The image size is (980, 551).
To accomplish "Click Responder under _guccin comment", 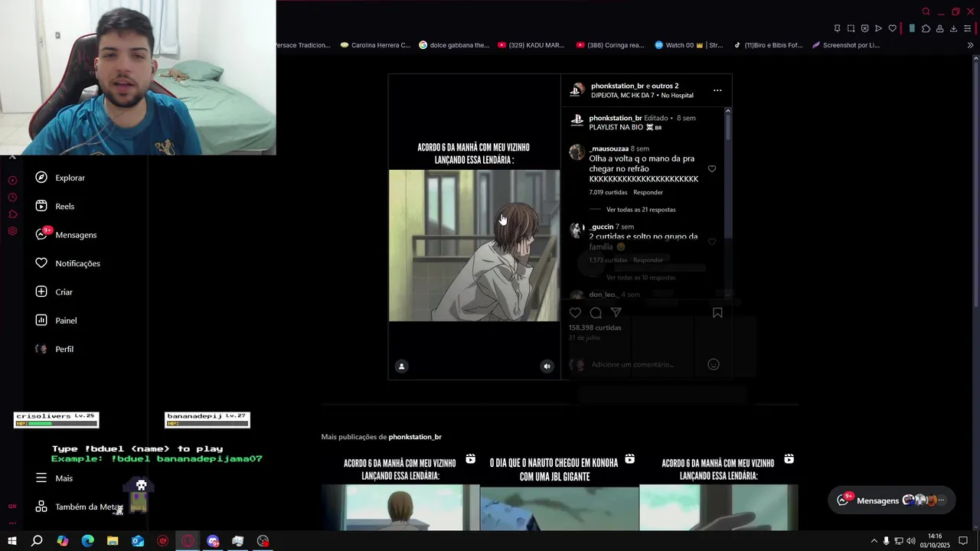I will [648, 260].
